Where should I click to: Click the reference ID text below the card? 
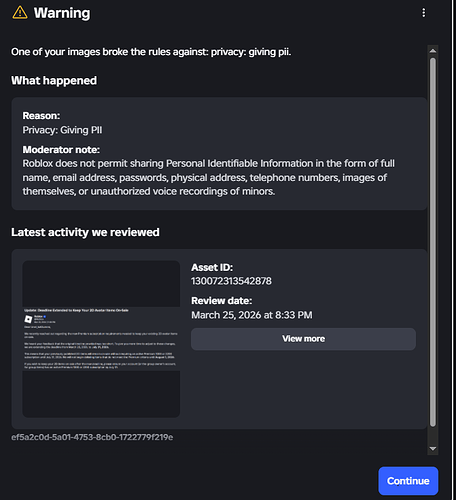[92, 437]
